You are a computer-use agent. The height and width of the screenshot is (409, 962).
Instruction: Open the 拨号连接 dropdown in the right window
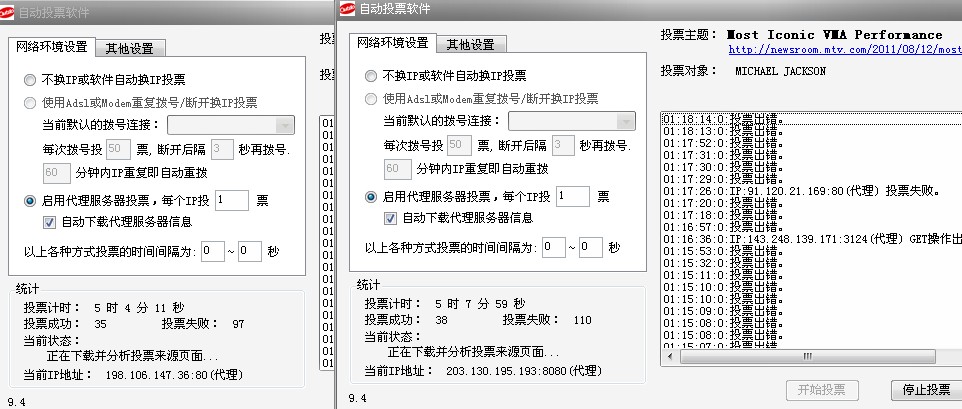click(x=625, y=121)
